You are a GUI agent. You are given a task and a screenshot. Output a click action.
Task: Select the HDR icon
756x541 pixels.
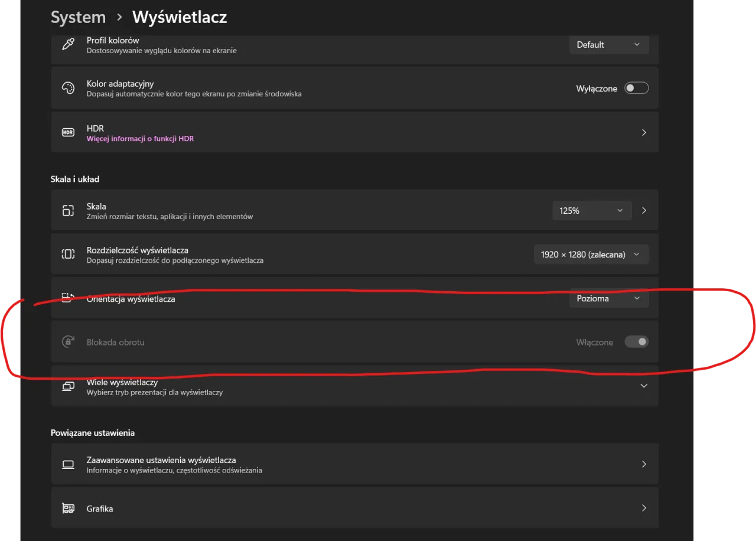68,132
